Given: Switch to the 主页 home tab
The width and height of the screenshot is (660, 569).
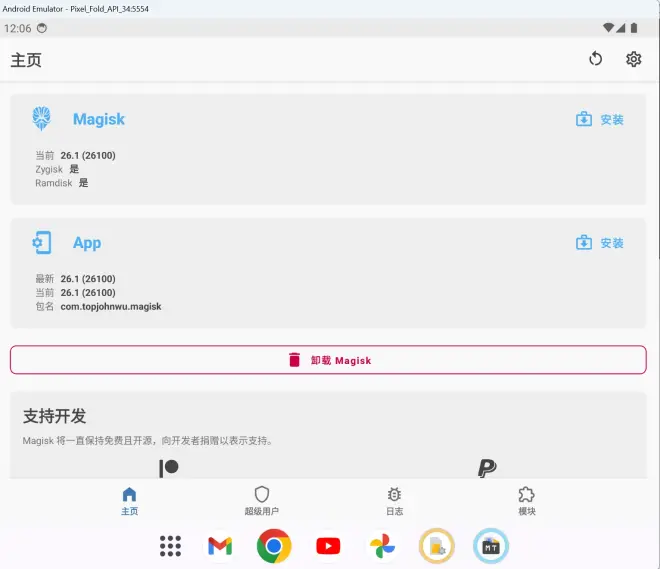Looking at the screenshot, I should (x=130, y=501).
